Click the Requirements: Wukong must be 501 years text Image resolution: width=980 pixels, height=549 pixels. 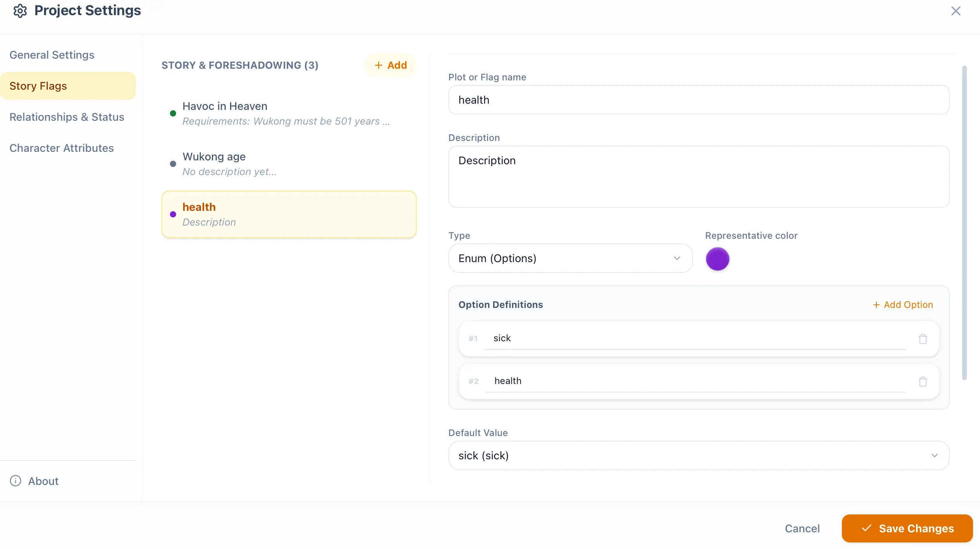coord(286,121)
